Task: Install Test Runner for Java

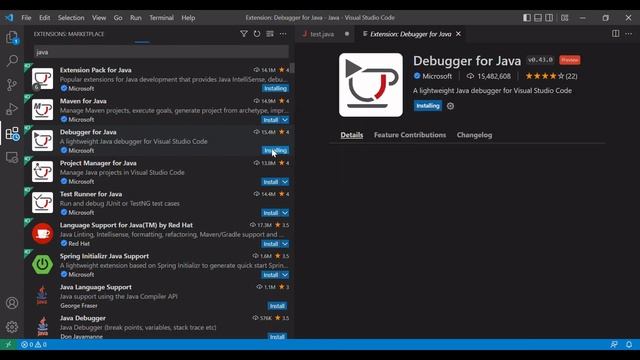Action: pos(271,213)
